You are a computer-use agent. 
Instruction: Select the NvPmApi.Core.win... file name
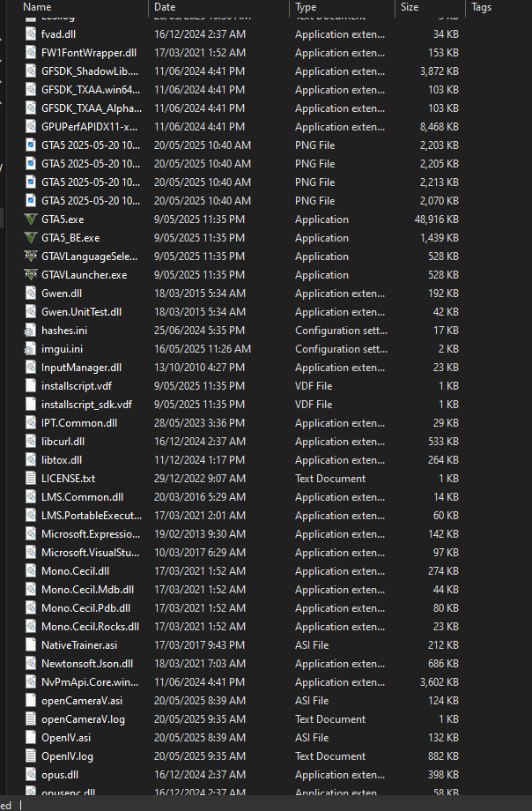[x=90, y=682]
